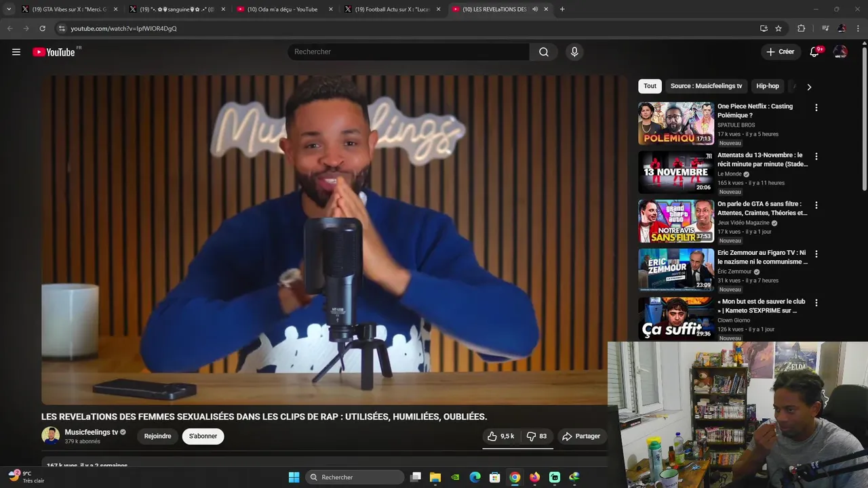Open the 13 NOVEMBRE video thumbnail
This screenshot has width=868, height=488.
pyautogui.click(x=675, y=172)
